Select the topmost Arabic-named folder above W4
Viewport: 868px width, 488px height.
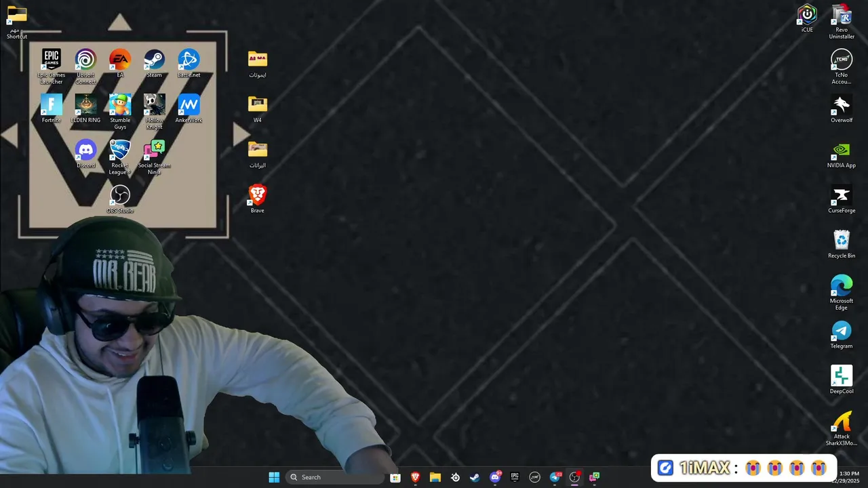point(257,63)
